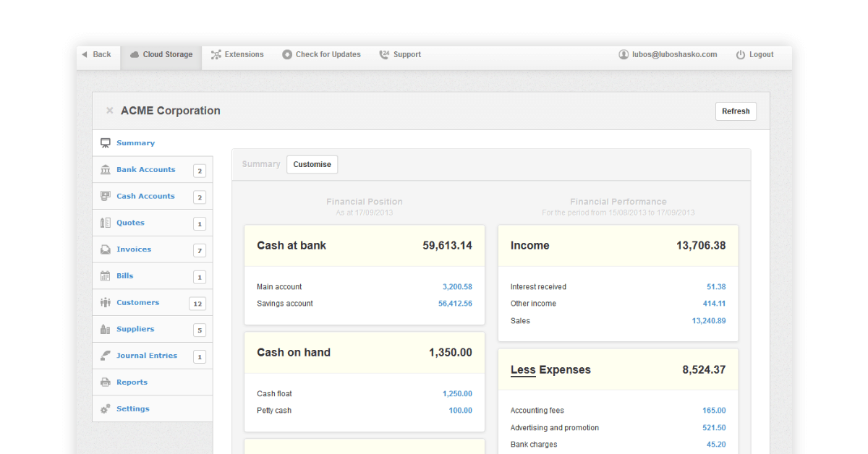Click the Invoices tray icon
This screenshot has height=454, width=868.
(x=106, y=249)
